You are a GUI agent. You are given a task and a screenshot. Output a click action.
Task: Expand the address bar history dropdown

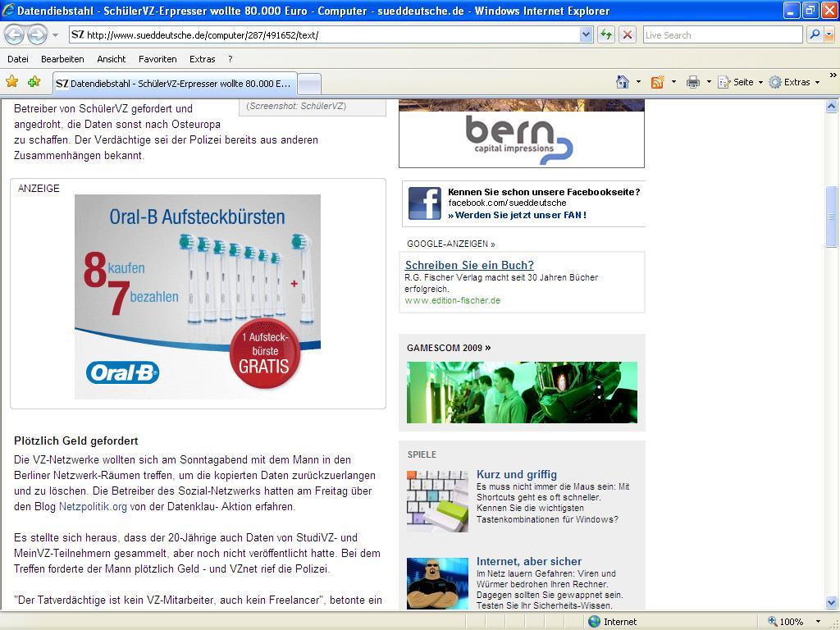point(586,34)
